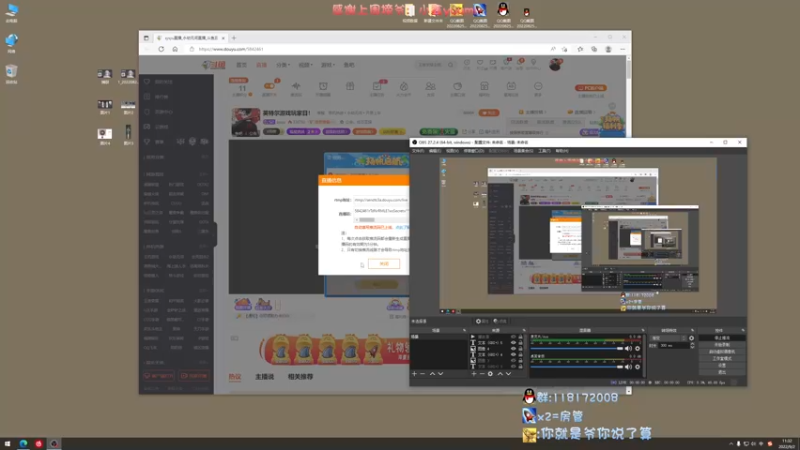This screenshot has height=450, width=800.
Task: Add a new scene in OBS
Action: pyautogui.click(x=414, y=374)
